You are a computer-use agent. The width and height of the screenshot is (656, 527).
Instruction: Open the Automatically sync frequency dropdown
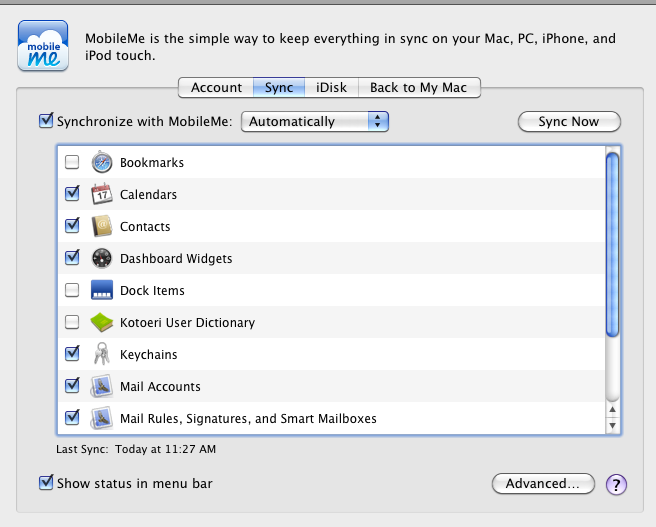point(315,122)
